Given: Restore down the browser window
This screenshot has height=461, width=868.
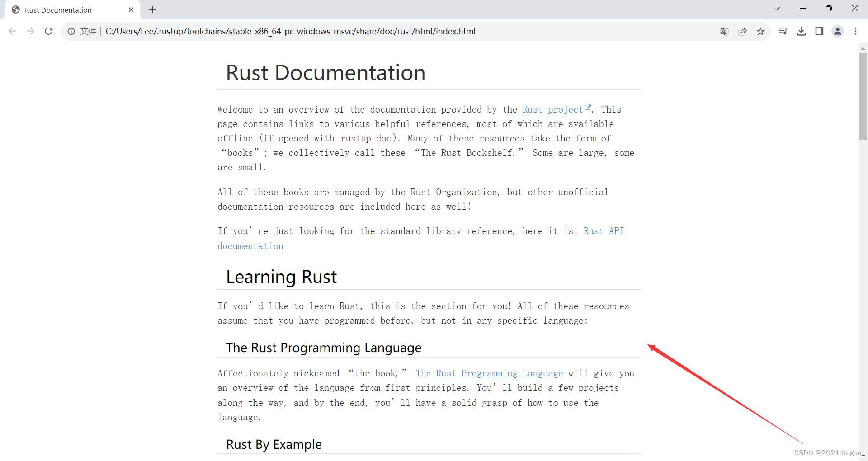Looking at the screenshot, I should [829, 9].
